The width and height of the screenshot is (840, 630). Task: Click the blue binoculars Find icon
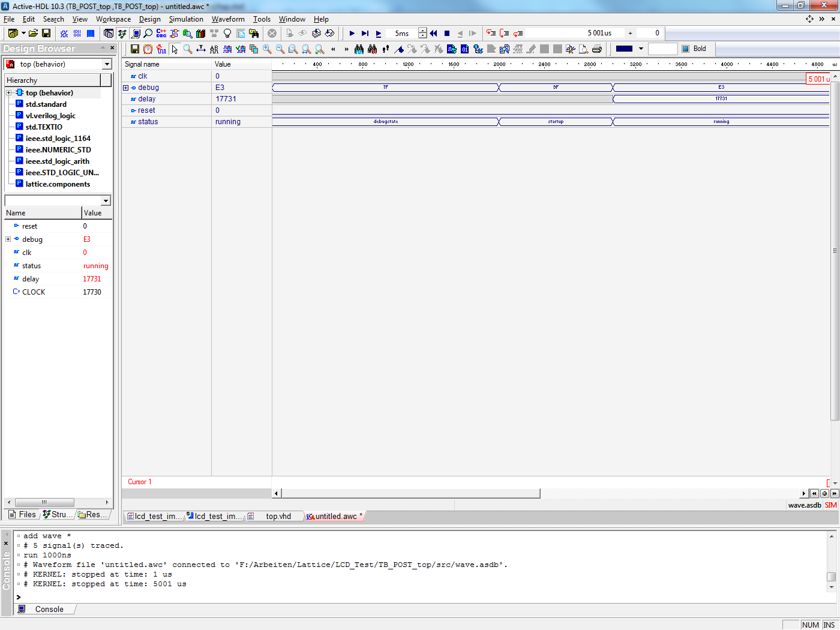pos(359,49)
